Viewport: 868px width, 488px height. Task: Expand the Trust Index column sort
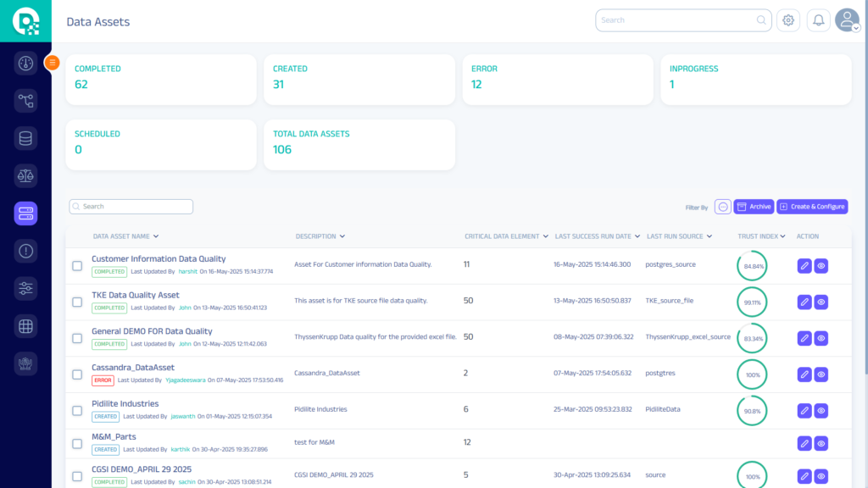pyautogui.click(x=782, y=236)
